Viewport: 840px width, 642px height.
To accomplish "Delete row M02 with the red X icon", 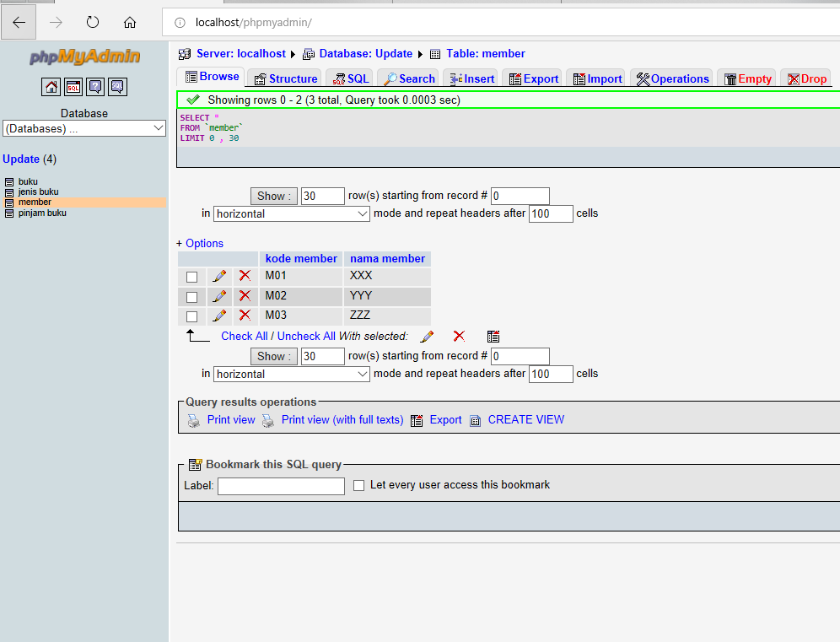I will 245,295.
